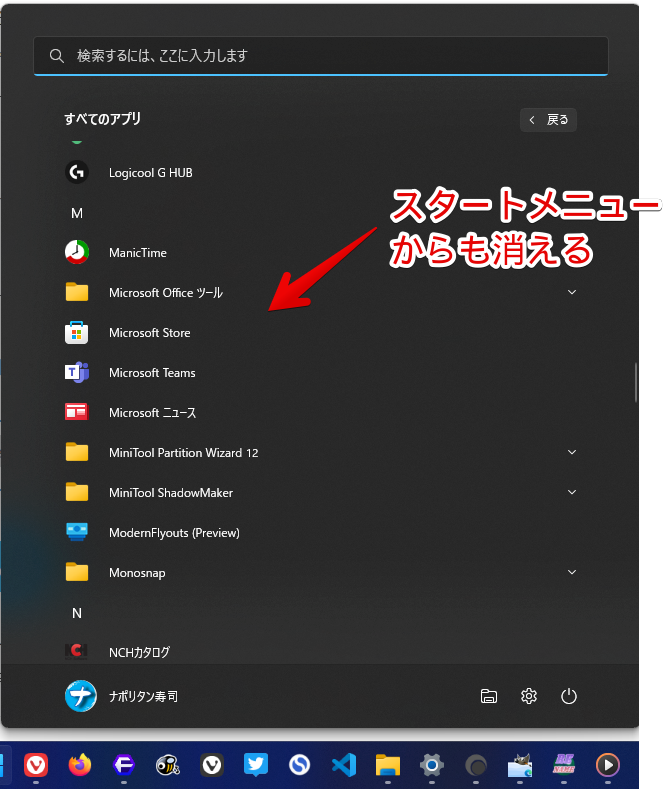
Task: Click the Monosnap folder icon
Action: click(77, 572)
